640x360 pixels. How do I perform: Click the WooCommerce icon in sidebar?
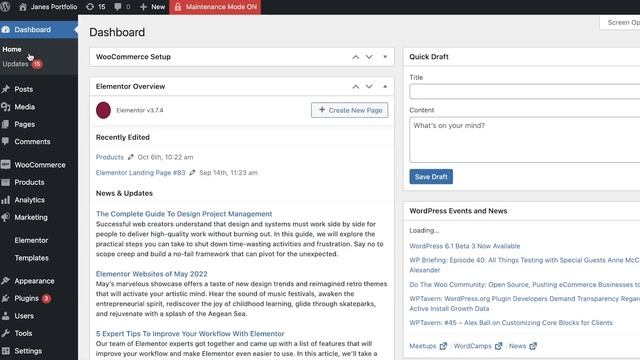pyautogui.click(x=6, y=164)
